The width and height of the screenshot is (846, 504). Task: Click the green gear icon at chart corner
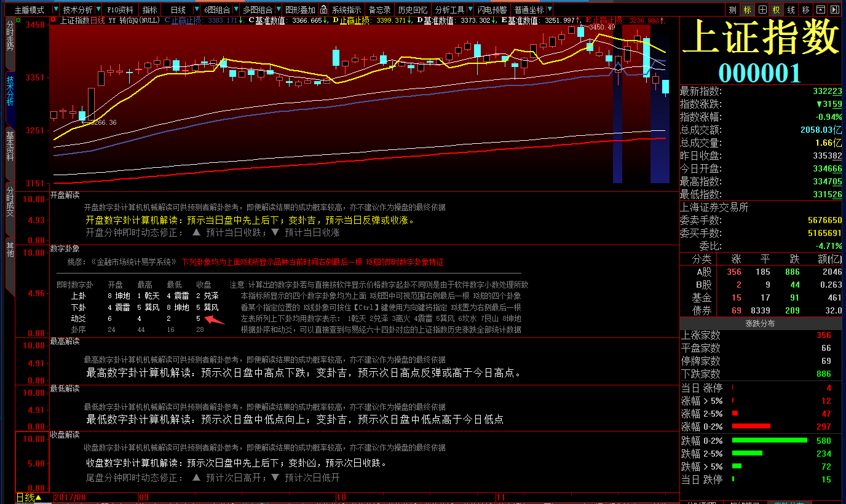pyautogui.click(x=18, y=20)
